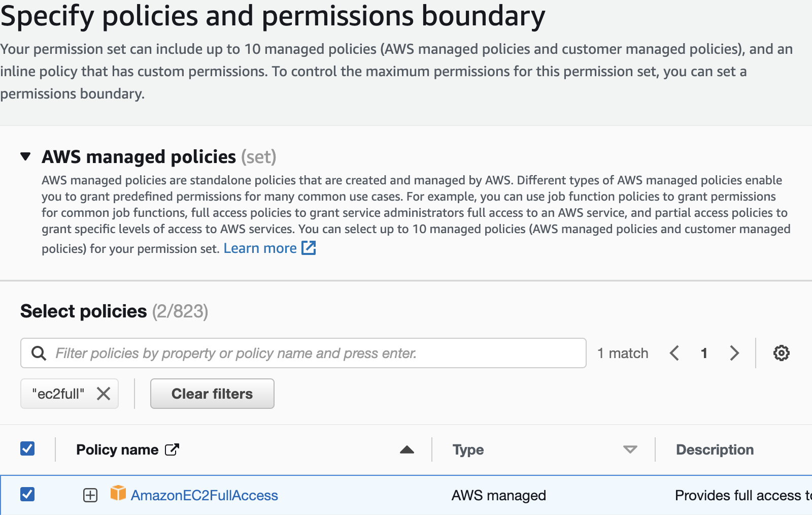Remove the "ec2full" filter token

[104, 394]
